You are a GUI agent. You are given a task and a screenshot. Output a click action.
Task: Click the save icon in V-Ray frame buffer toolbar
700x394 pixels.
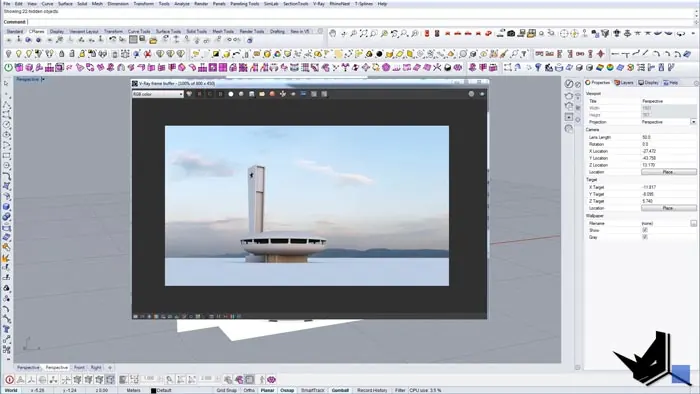(x=251, y=94)
